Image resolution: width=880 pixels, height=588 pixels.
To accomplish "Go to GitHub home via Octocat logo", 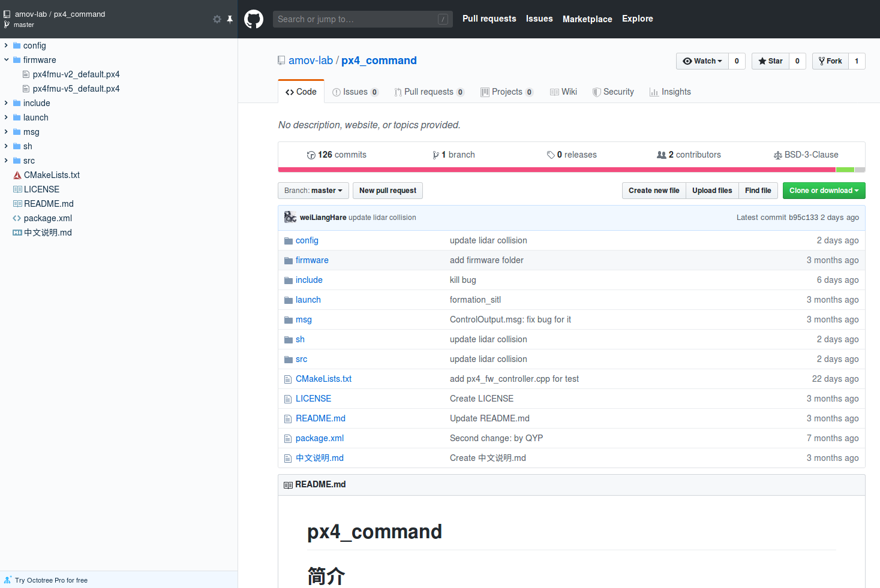I will pos(254,19).
